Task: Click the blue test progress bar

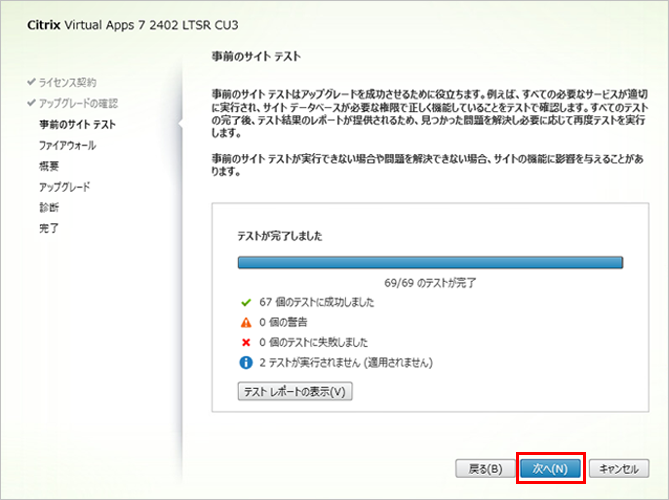Action: coord(430,263)
